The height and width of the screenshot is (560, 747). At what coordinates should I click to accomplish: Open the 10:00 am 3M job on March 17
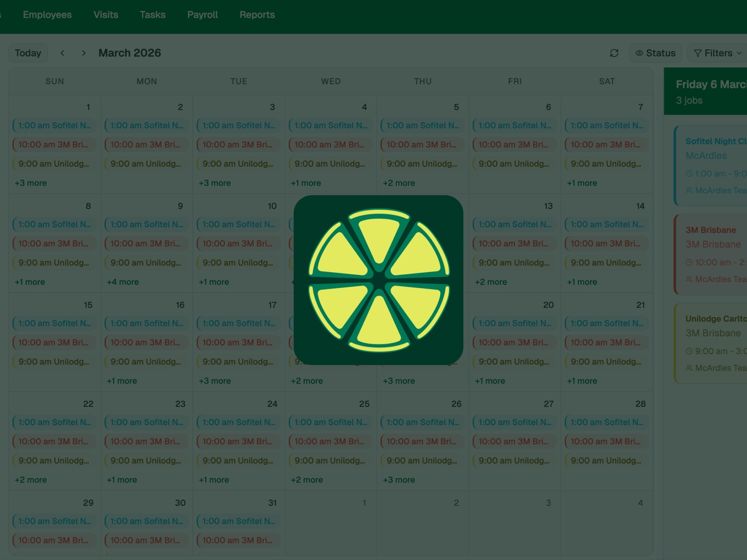239,343
